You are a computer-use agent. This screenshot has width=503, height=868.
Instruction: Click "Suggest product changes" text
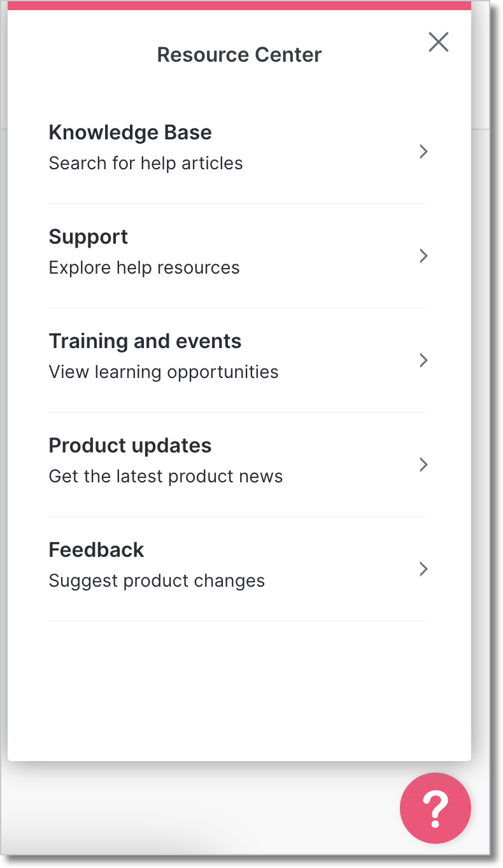(x=157, y=581)
